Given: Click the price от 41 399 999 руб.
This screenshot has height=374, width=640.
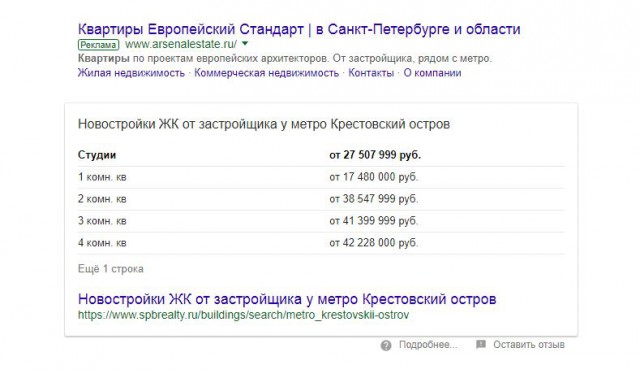Looking at the screenshot, I should pos(374,221).
